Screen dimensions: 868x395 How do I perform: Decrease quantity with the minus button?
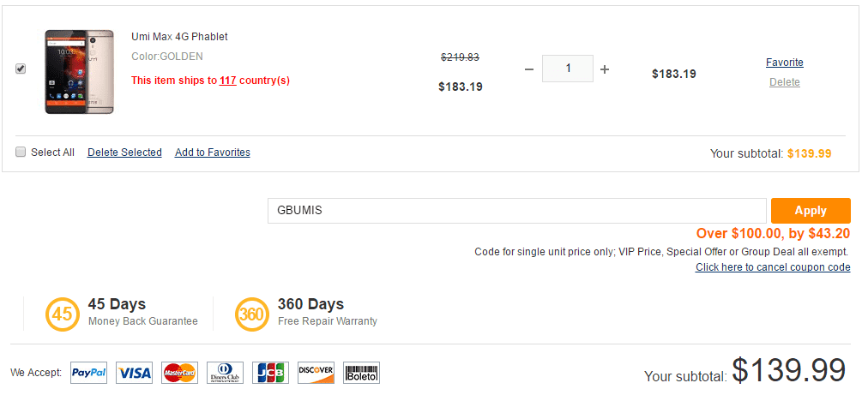528,69
